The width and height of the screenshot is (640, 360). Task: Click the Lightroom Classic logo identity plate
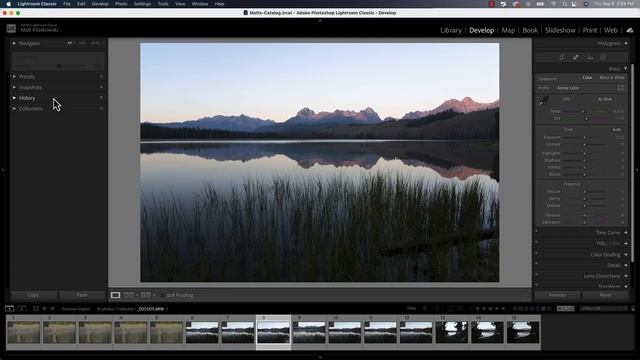(11, 28)
